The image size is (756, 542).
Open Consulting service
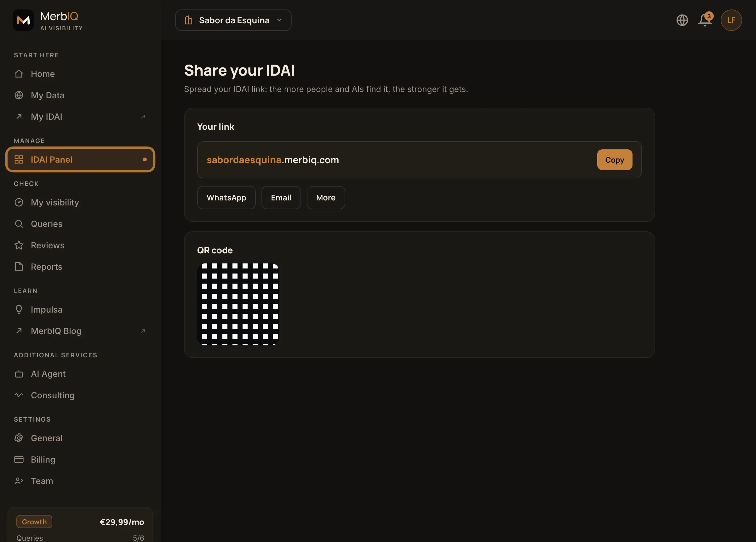(x=80, y=395)
